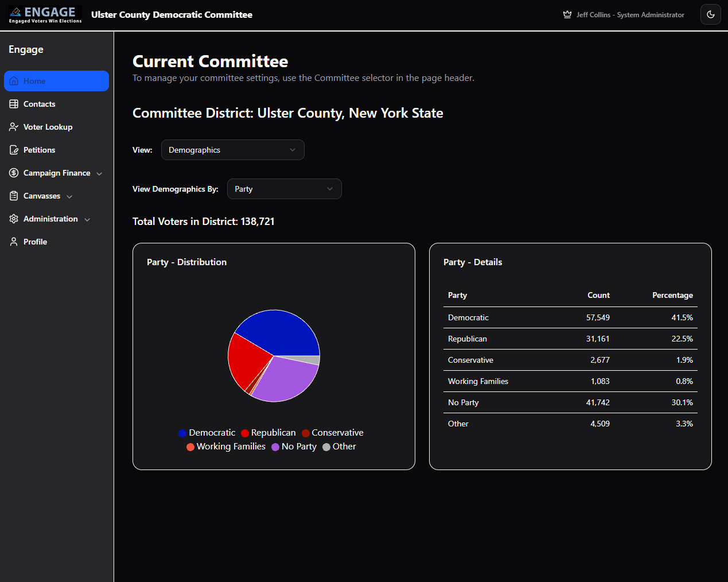Select the Democratic row in Party Details

570,317
